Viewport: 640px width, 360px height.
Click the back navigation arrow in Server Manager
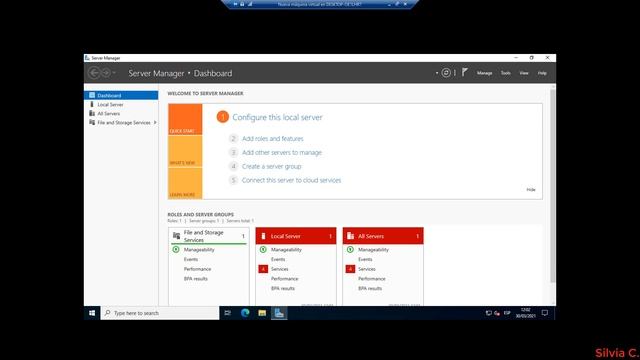(x=94, y=73)
